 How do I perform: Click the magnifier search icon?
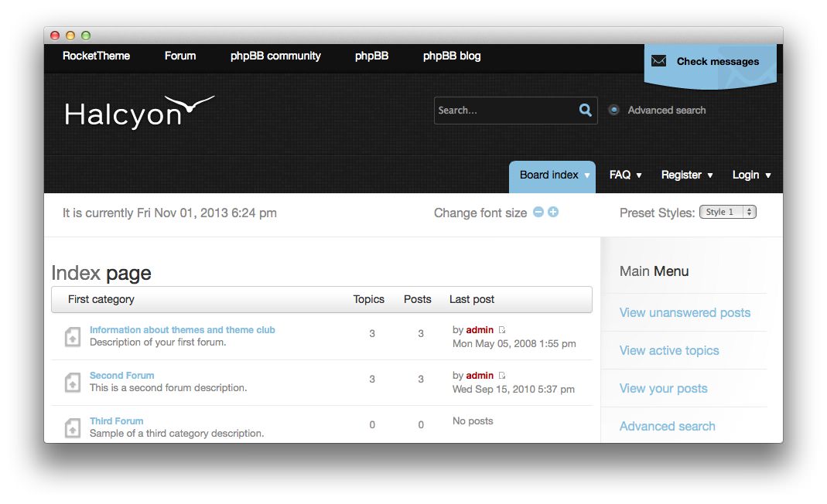[x=586, y=110]
